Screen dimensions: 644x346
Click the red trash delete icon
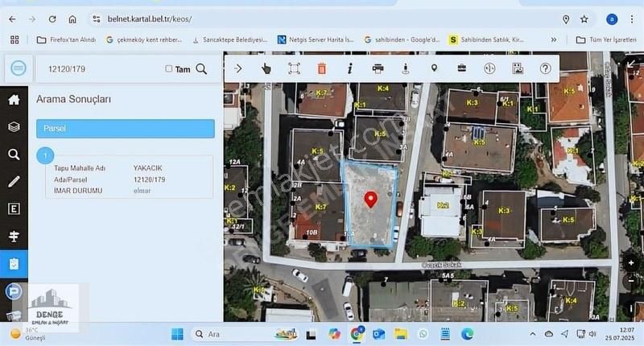coord(322,68)
